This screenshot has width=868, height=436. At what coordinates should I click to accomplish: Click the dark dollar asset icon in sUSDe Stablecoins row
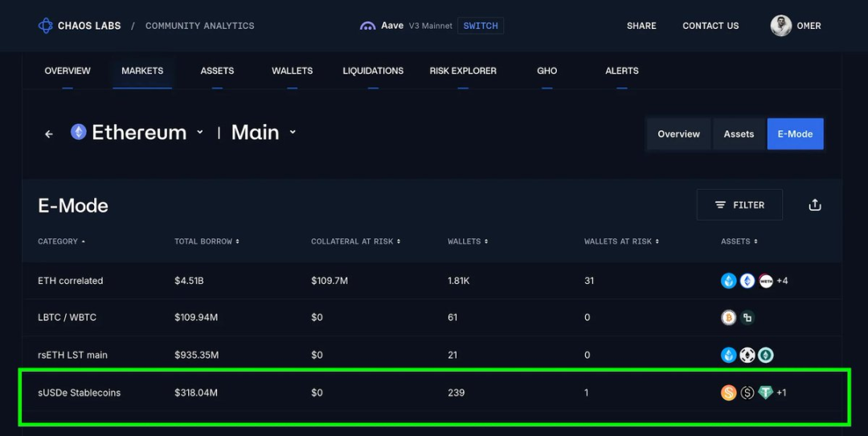point(747,393)
